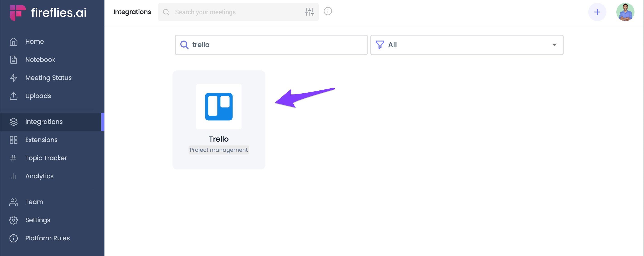Click the plus add button
This screenshot has height=256, width=644.
point(597,12)
